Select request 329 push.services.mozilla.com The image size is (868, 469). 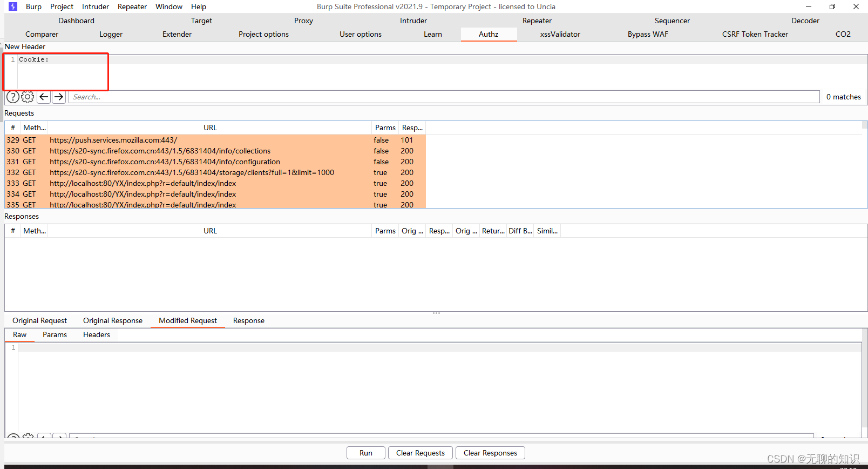point(215,140)
